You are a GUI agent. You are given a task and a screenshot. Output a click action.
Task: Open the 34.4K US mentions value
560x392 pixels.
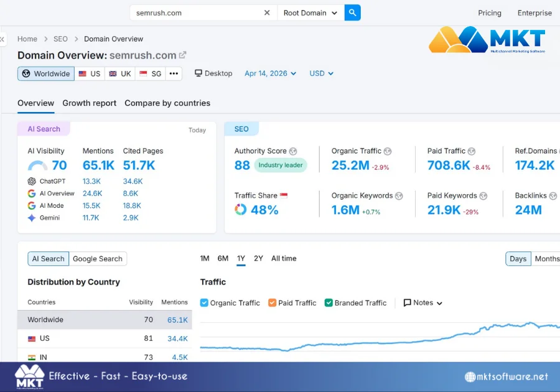177,339
